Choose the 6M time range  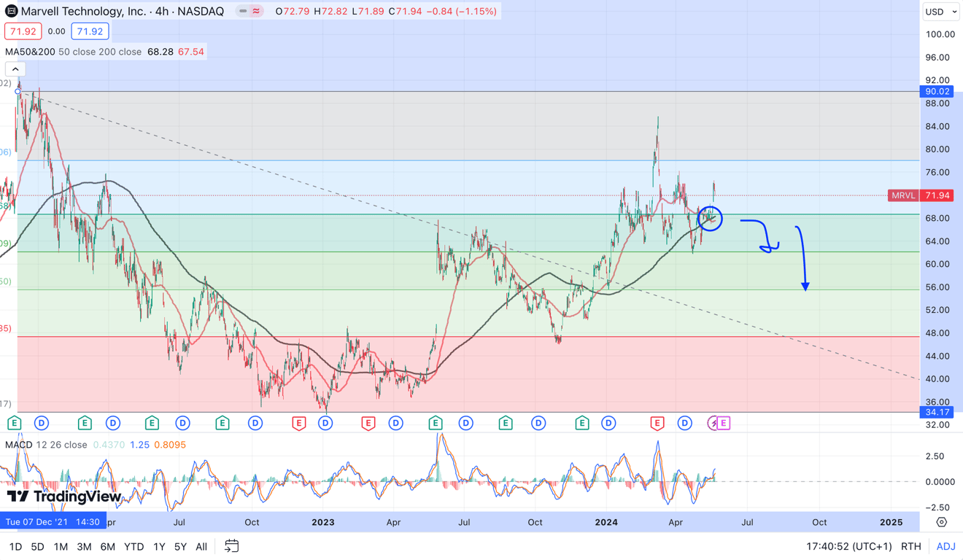coord(107,546)
